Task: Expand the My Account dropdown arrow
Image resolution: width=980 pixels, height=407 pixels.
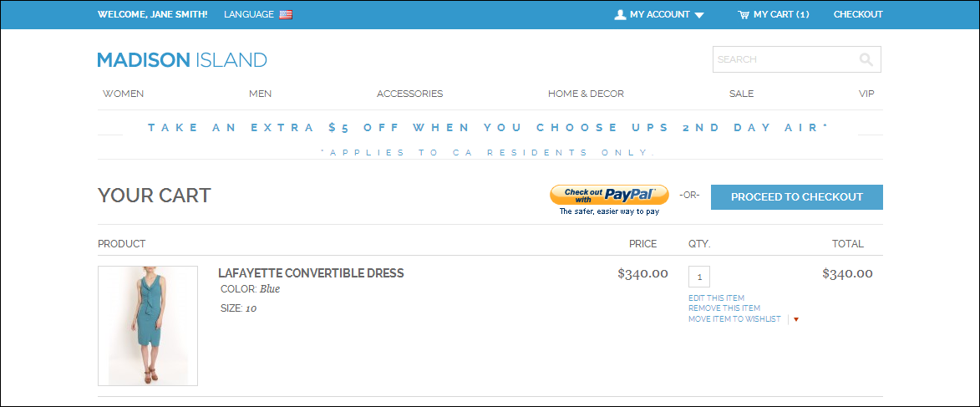Action: click(699, 15)
